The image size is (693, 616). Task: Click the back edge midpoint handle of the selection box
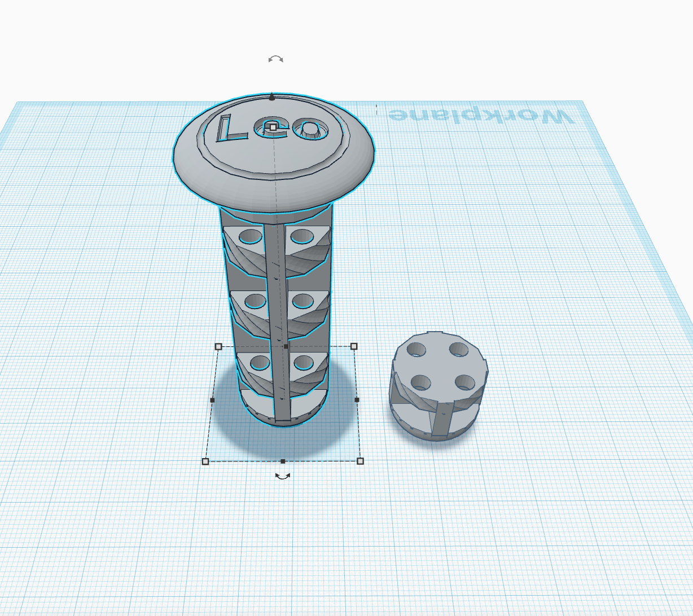[286, 346]
